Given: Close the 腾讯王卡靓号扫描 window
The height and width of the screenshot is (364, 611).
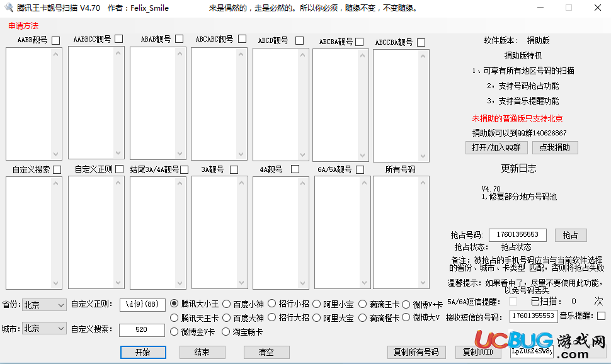Looking at the screenshot, I should pyautogui.click(x=597, y=8).
